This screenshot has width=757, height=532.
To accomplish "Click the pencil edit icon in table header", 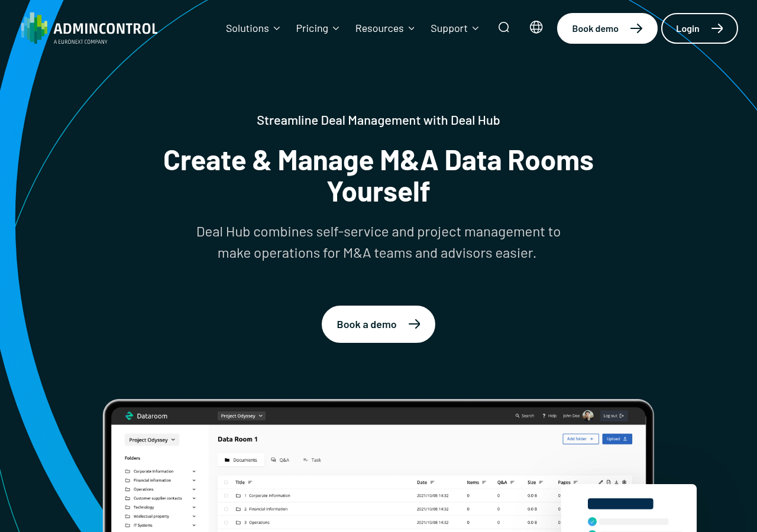I will tap(601, 482).
